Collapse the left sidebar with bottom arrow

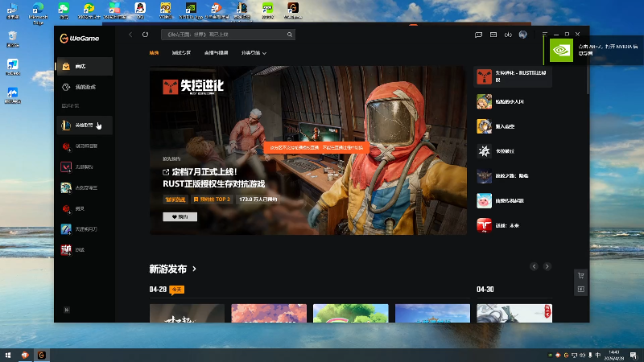(67, 310)
